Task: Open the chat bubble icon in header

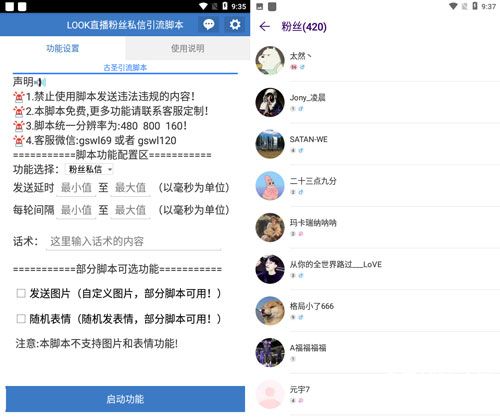Action: pyautogui.click(x=209, y=24)
